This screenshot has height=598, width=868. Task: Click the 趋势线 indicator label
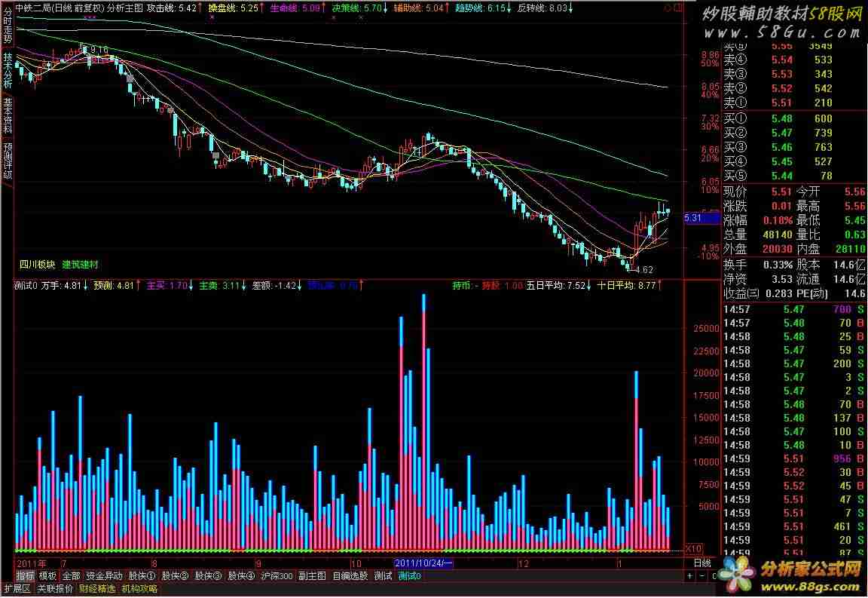[470, 8]
